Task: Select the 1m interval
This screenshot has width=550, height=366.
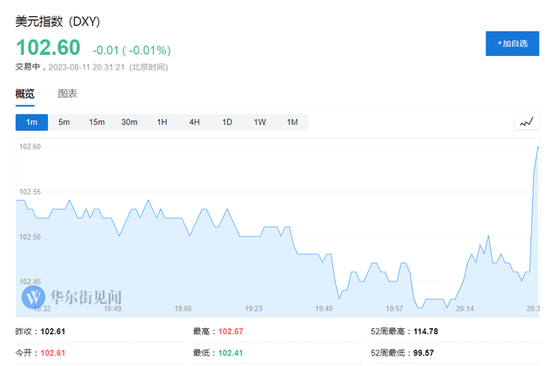Action: 32,122
